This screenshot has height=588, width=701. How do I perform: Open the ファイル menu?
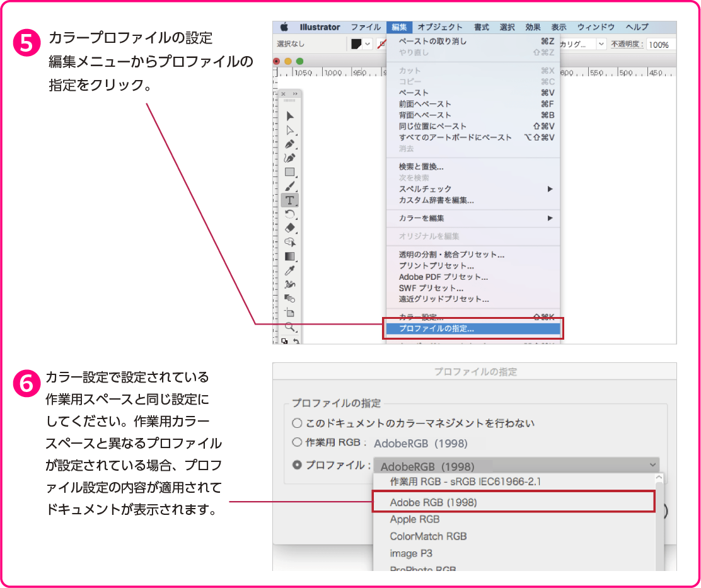coord(366,27)
